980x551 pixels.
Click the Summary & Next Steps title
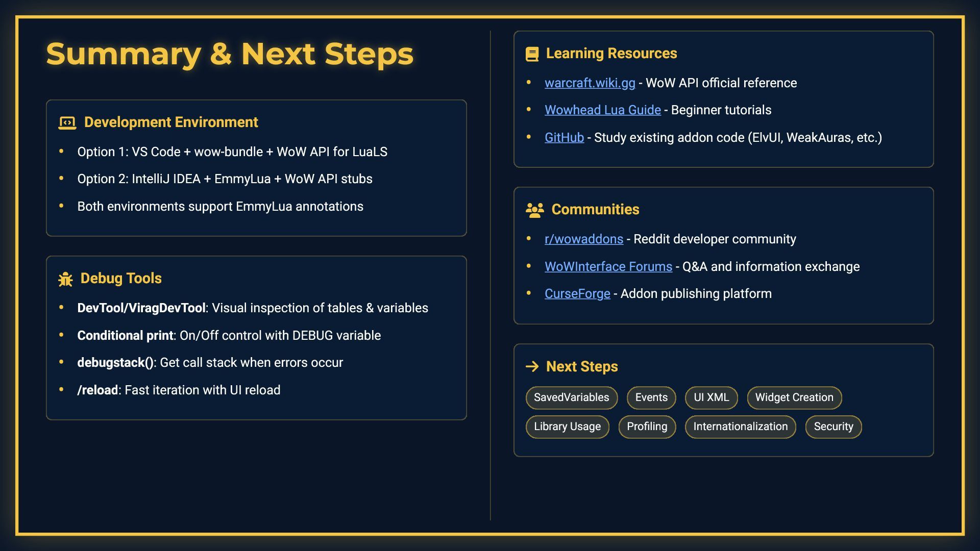coord(230,54)
